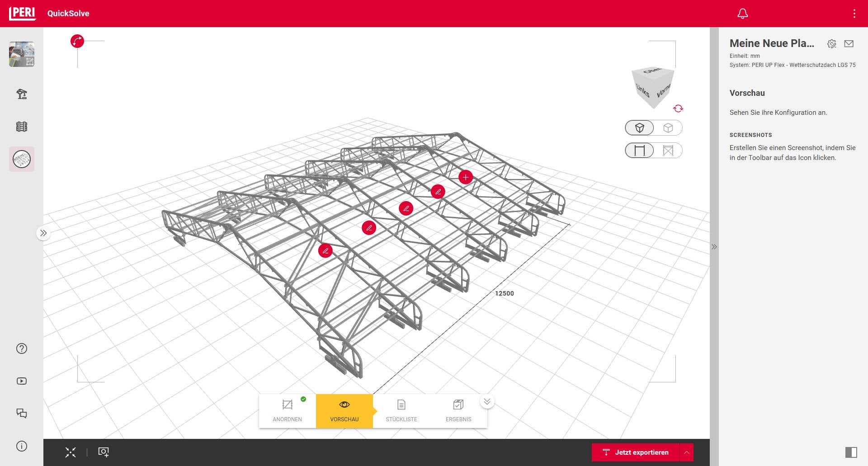Open the project photo thumbnail

coord(22,54)
